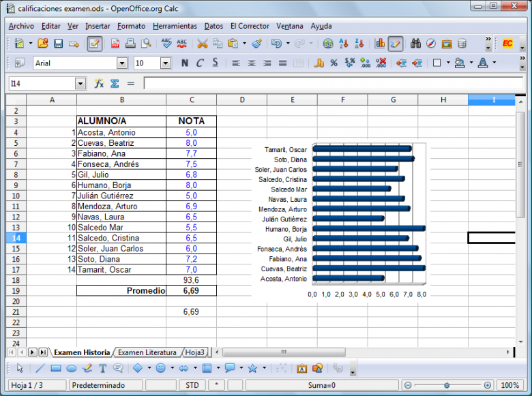This screenshot has height=396, width=532.
Task: Toggle underline S formatting
Action: (x=216, y=63)
